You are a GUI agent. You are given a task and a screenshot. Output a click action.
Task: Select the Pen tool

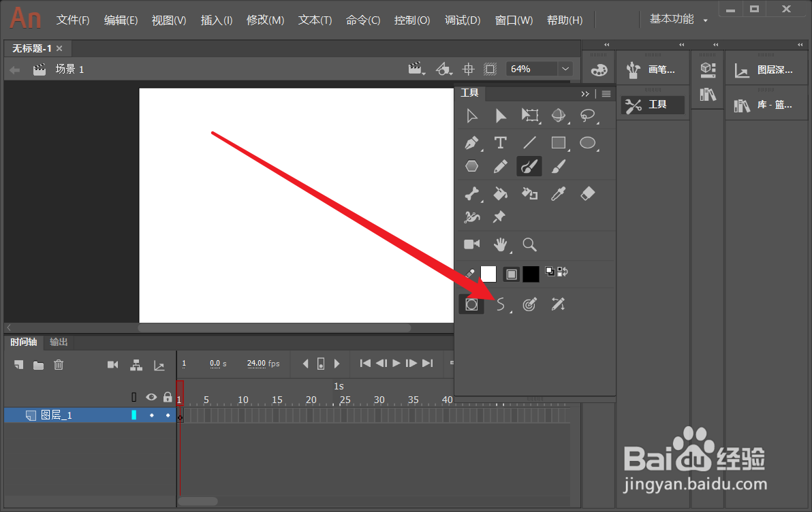click(472, 142)
